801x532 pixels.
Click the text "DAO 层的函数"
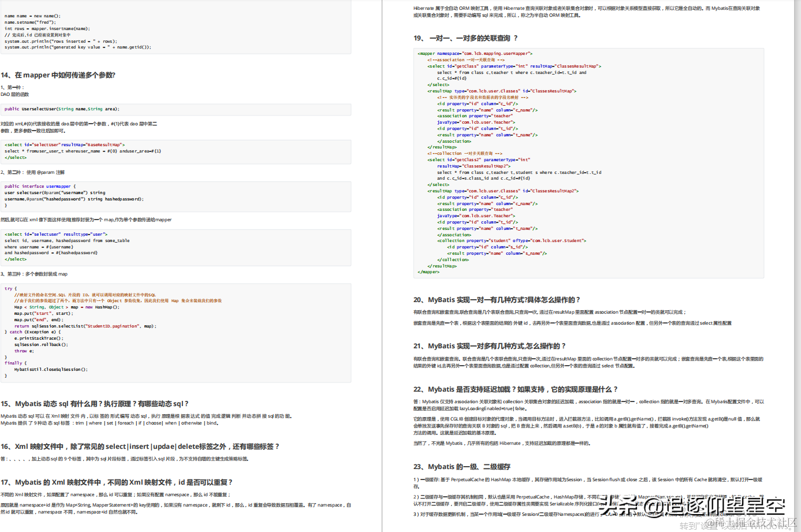(15, 94)
